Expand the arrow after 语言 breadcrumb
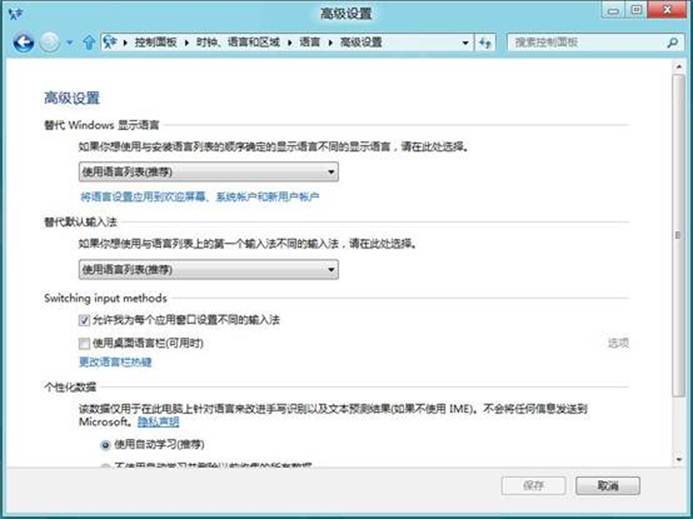The height and width of the screenshot is (519, 693). point(330,43)
